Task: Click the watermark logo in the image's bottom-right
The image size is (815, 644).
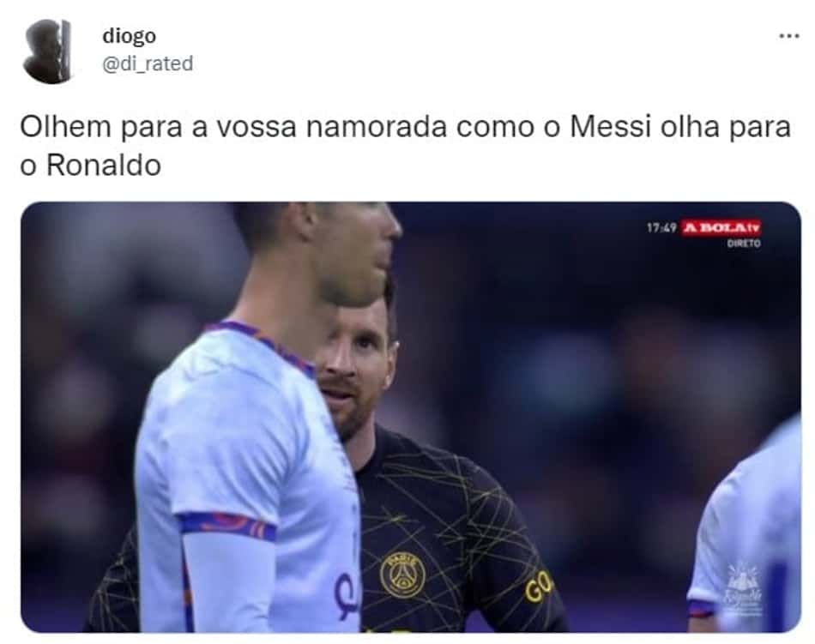Action: (744, 589)
